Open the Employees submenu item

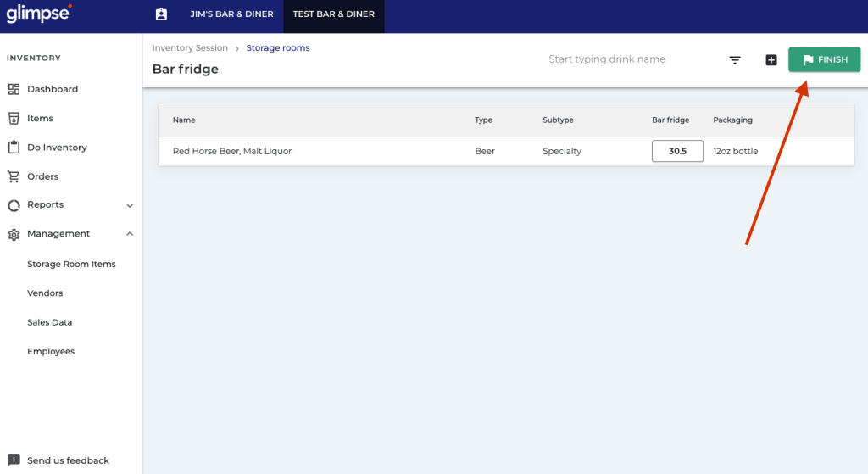(x=51, y=352)
